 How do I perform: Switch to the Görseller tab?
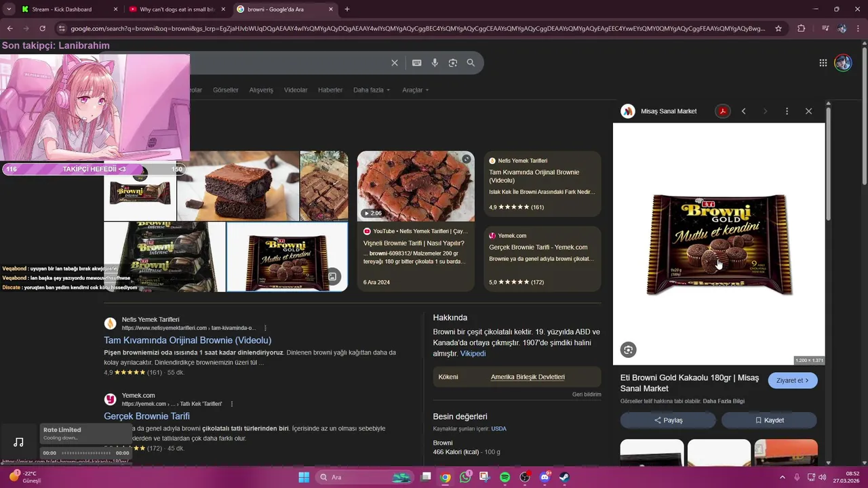[226, 90]
